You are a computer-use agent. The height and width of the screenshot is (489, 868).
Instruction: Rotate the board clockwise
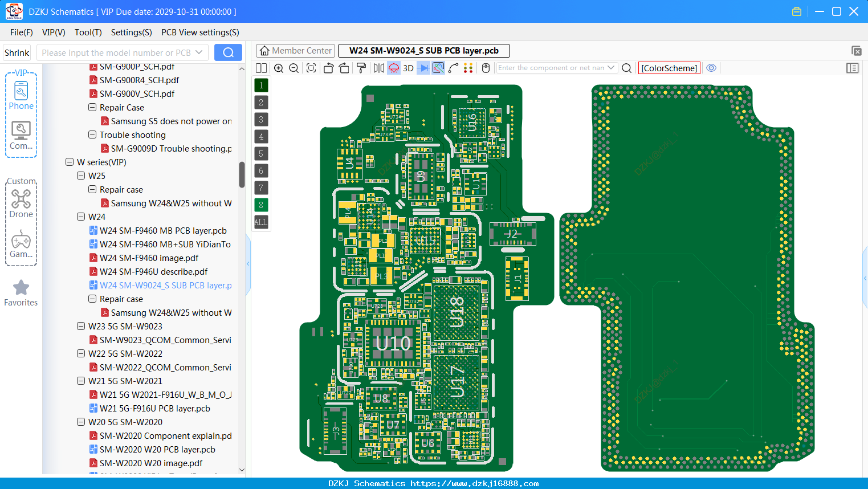click(344, 68)
